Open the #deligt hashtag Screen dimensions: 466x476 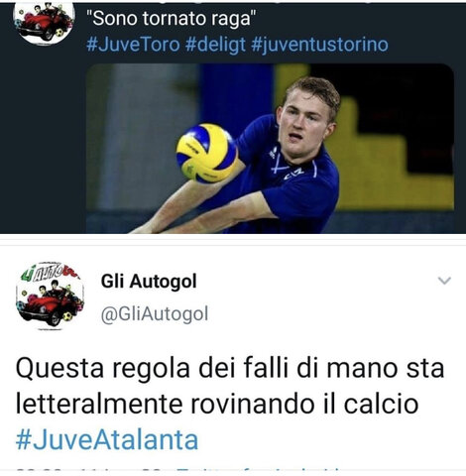pyautogui.click(x=216, y=45)
